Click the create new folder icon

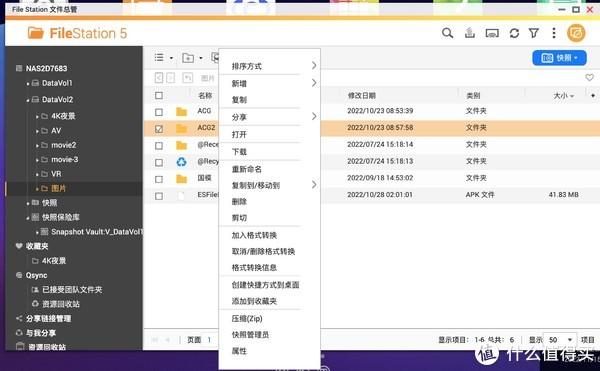[x=188, y=58]
